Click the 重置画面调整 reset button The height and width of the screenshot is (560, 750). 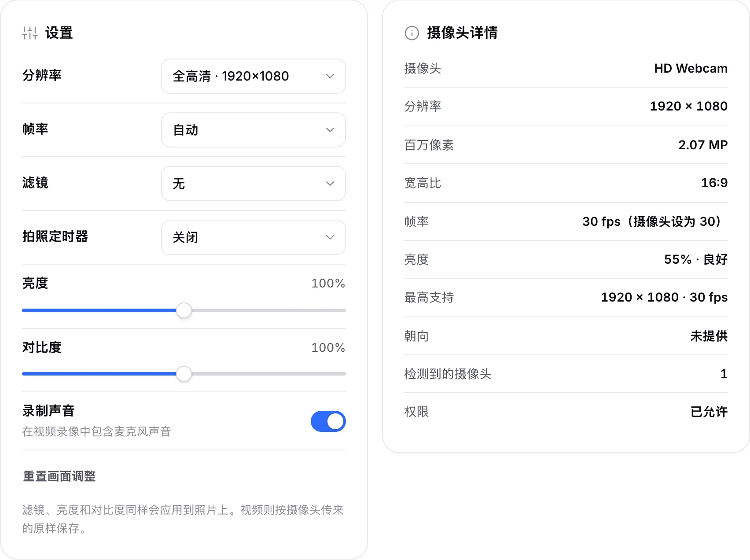59,476
